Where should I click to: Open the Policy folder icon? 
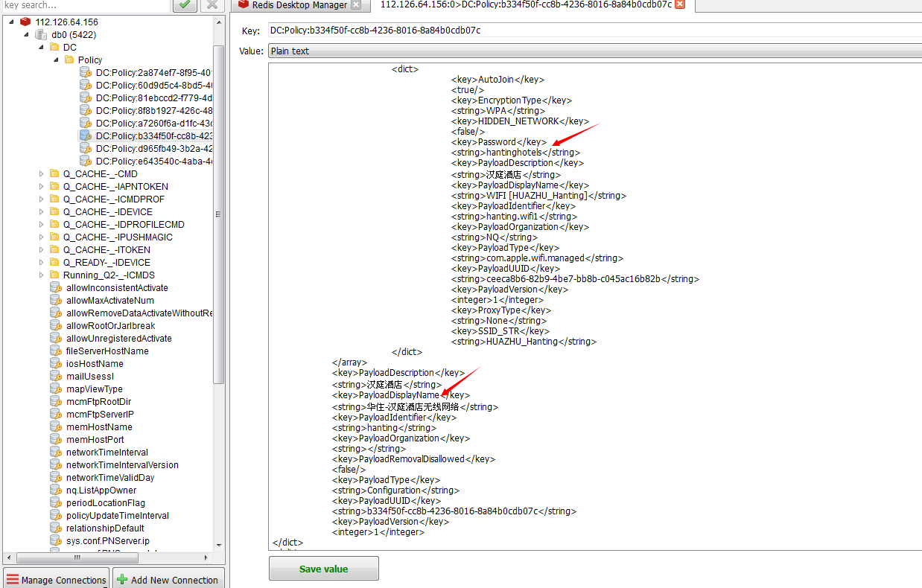pyautogui.click(x=69, y=60)
